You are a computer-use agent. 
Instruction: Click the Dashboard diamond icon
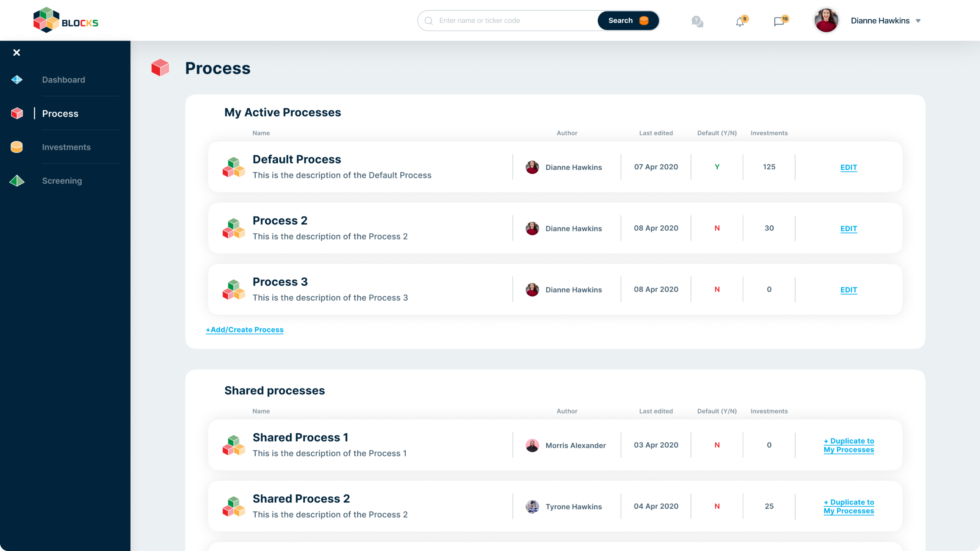[17, 80]
